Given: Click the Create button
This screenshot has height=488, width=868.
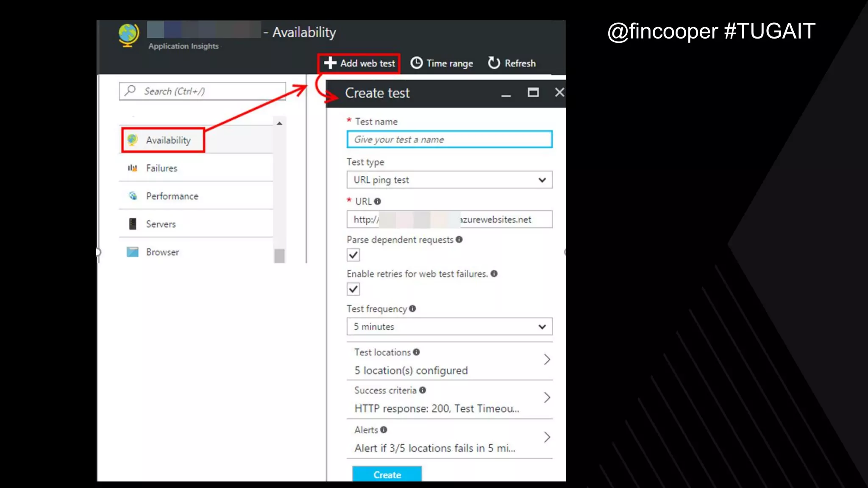Looking at the screenshot, I should 387,474.
